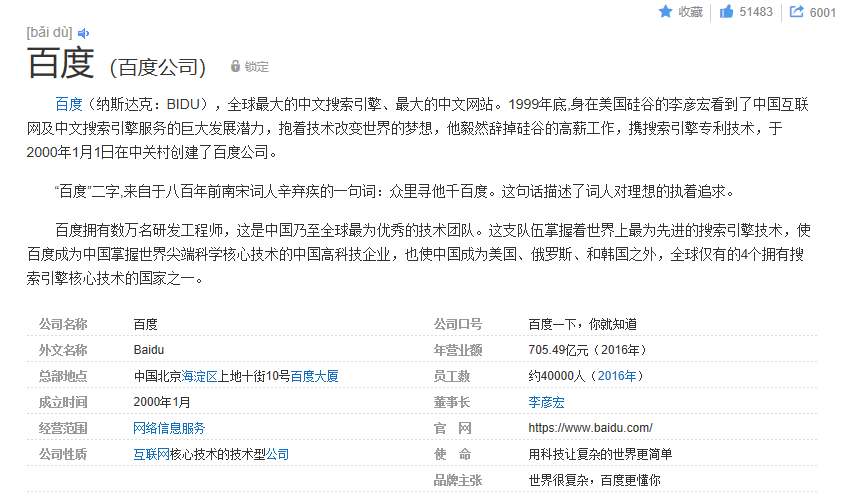
Task: Open the 2016年 link in 员工数 row
Action: 617,376
